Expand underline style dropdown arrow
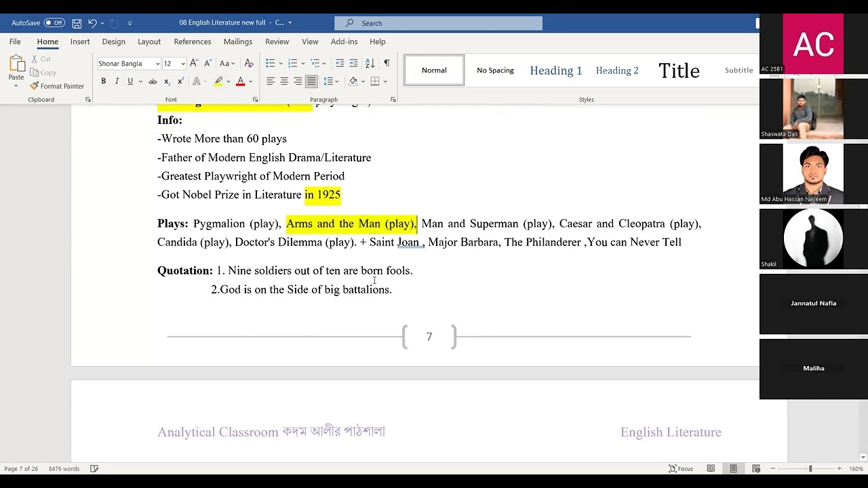 [x=140, y=81]
